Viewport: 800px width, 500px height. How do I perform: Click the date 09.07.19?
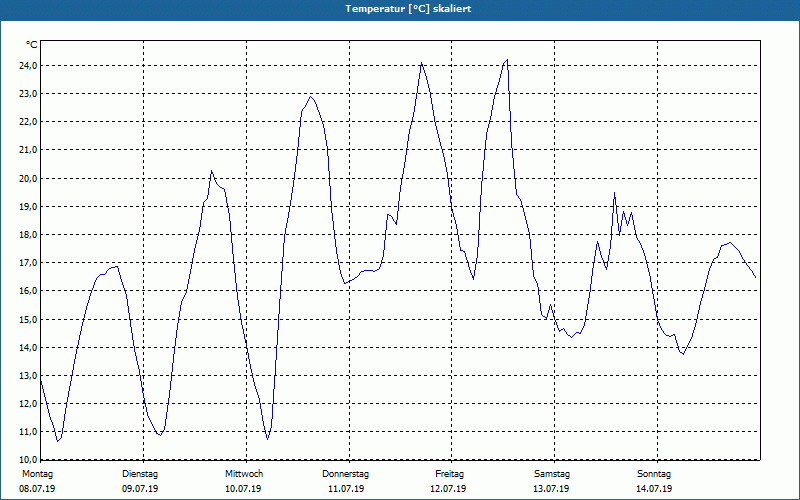140,489
